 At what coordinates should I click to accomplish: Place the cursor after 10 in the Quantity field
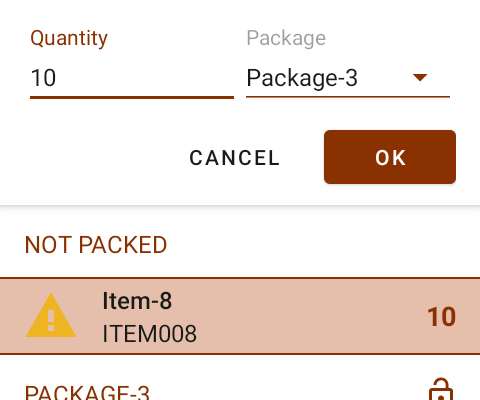coord(57,78)
